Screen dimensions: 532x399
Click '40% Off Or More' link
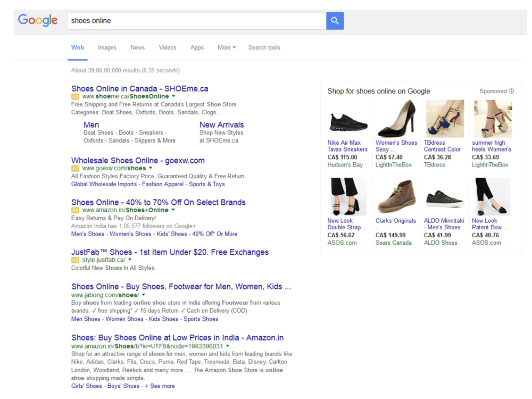(x=215, y=234)
